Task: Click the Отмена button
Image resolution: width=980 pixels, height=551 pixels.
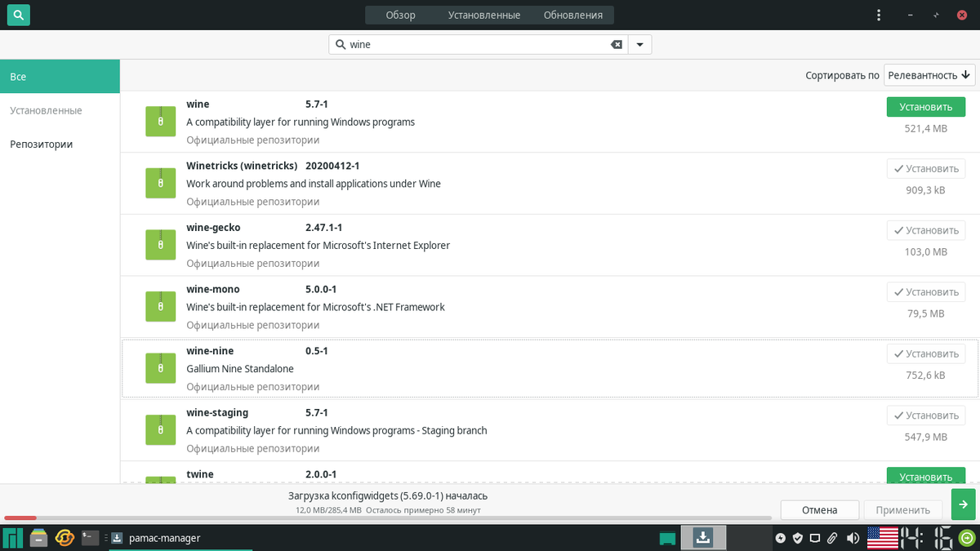Action: [x=819, y=509]
